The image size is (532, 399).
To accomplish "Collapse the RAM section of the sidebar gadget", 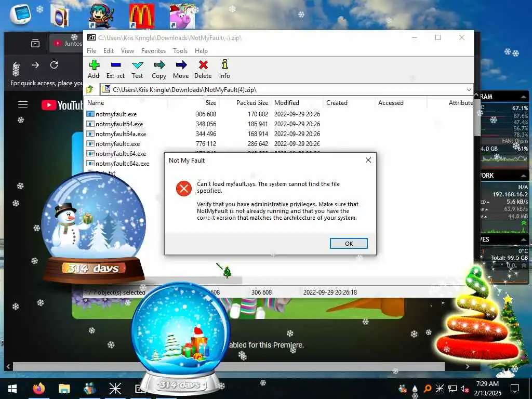I will coord(524,97).
